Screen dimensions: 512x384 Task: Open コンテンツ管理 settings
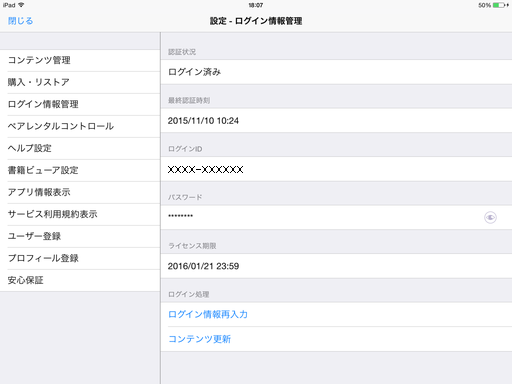tap(80, 60)
